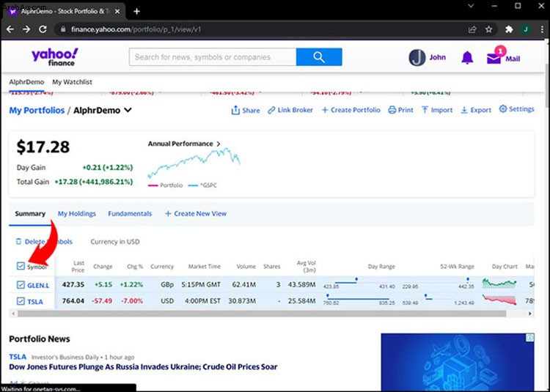Toggle the GLEN.L row checkbox
The width and height of the screenshot is (550, 392).
point(21,285)
